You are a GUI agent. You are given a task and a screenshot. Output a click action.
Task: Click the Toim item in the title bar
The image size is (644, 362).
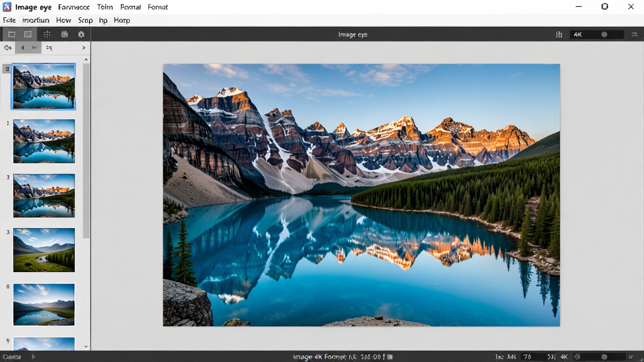(105, 7)
